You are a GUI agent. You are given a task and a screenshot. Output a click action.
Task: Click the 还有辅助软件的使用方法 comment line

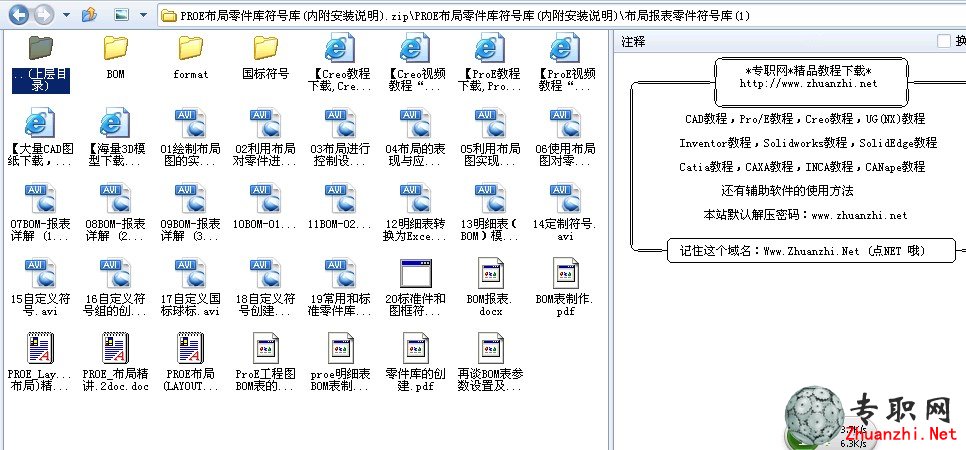tap(787, 191)
